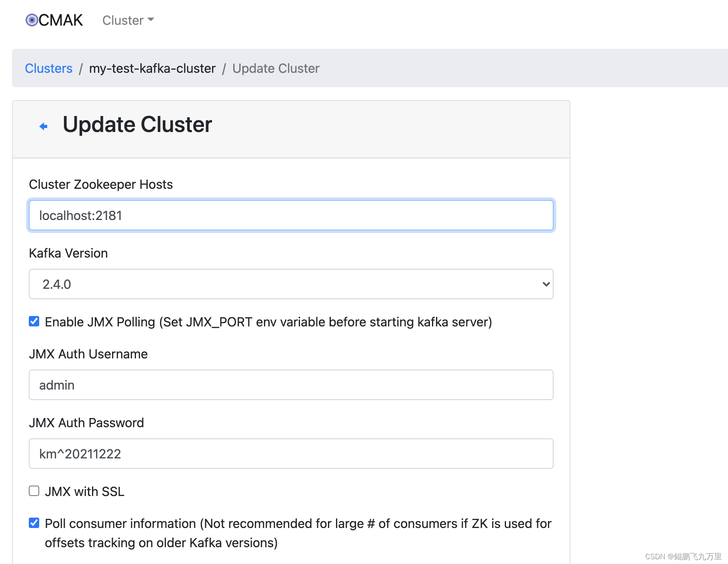728x564 pixels.
Task: Open the Kafka Version dropdown
Action: tap(291, 284)
